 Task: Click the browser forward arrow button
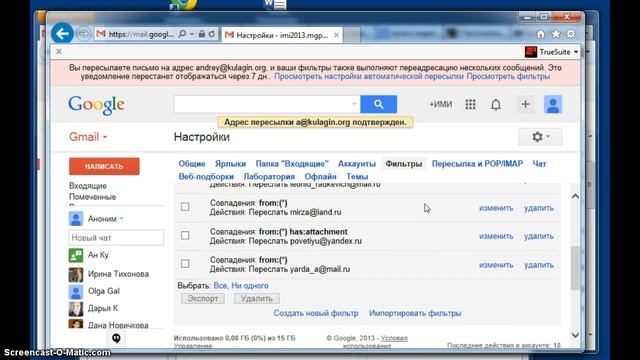click(84, 34)
